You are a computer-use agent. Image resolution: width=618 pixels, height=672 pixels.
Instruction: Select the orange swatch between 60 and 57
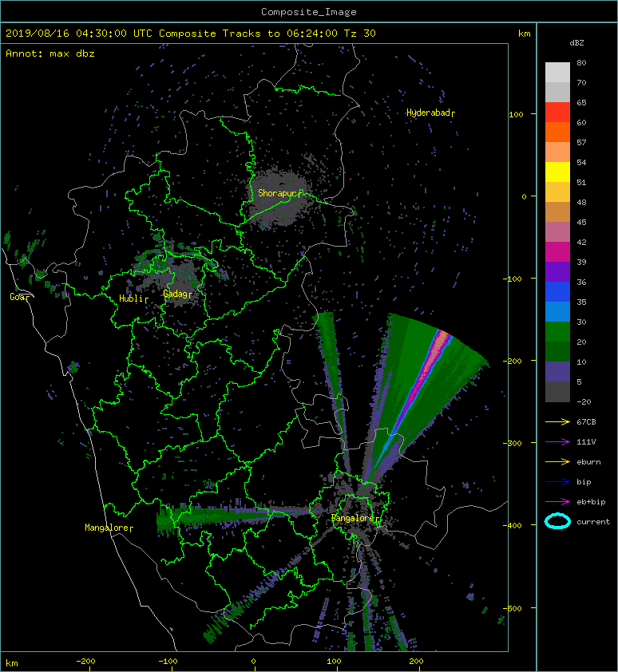click(x=557, y=132)
